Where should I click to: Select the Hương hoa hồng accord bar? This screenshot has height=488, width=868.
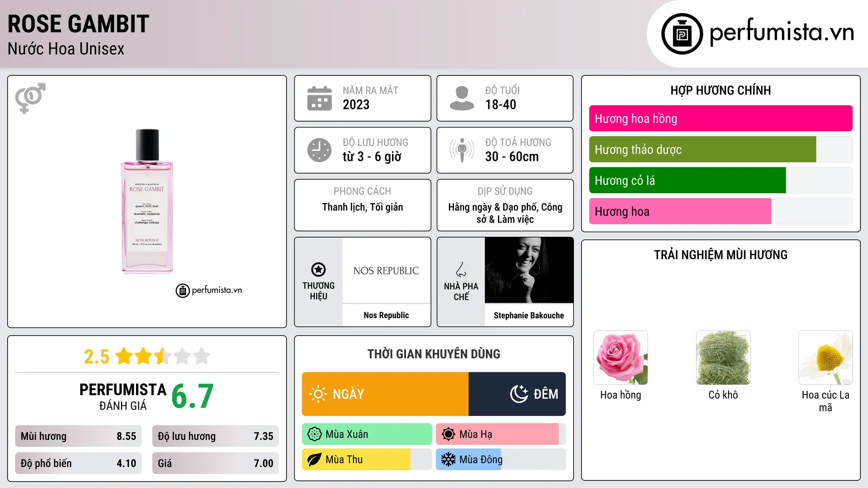click(721, 119)
